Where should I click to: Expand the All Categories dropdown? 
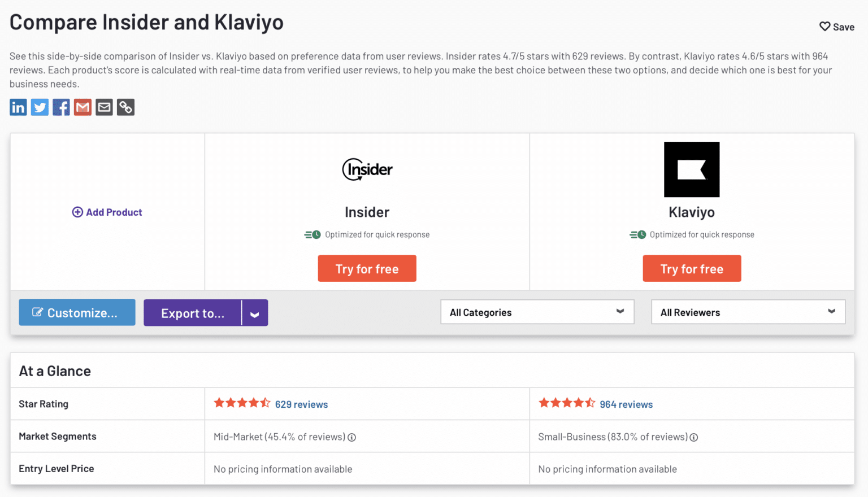[x=537, y=312]
